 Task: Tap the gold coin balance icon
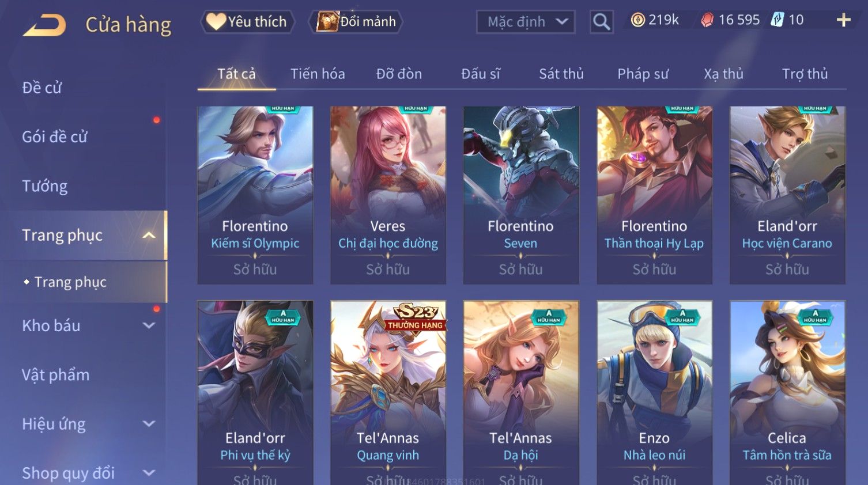(637, 20)
